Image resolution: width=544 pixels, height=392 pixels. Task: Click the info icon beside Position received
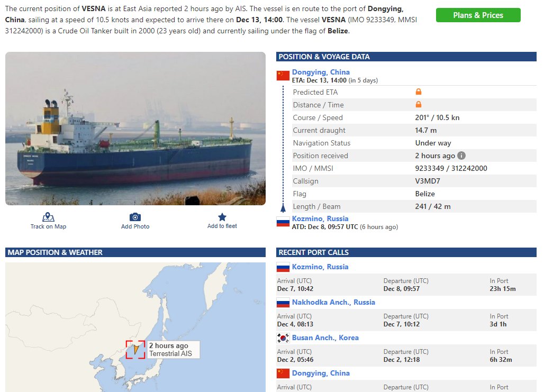461,156
